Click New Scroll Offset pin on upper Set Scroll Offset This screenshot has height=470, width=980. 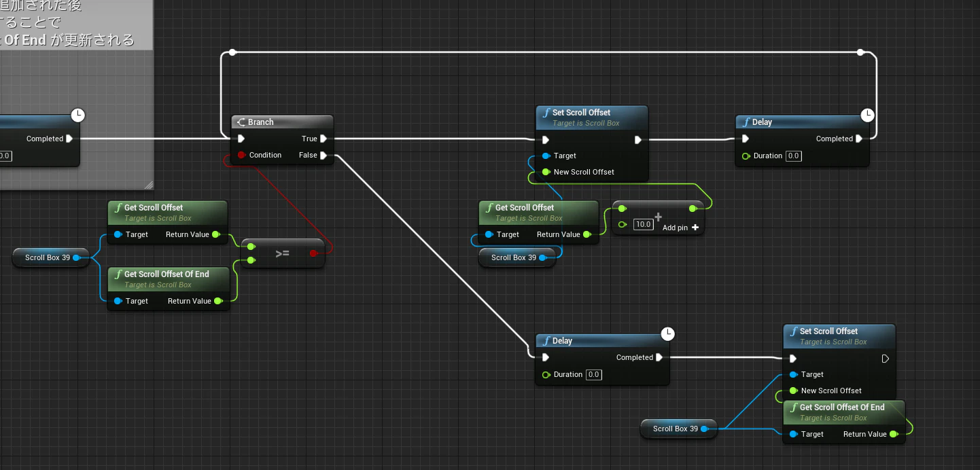click(x=546, y=172)
